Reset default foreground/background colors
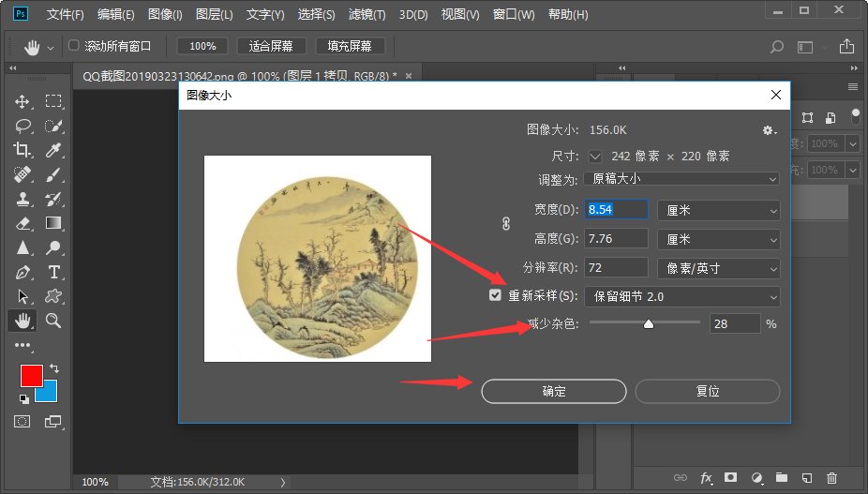The height and width of the screenshot is (494, 868). coord(23,398)
